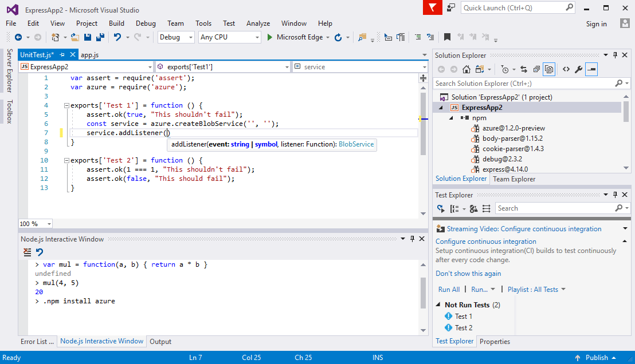
Task: Click Sync with Active Document in Solution Explorer
Action: 524,69
